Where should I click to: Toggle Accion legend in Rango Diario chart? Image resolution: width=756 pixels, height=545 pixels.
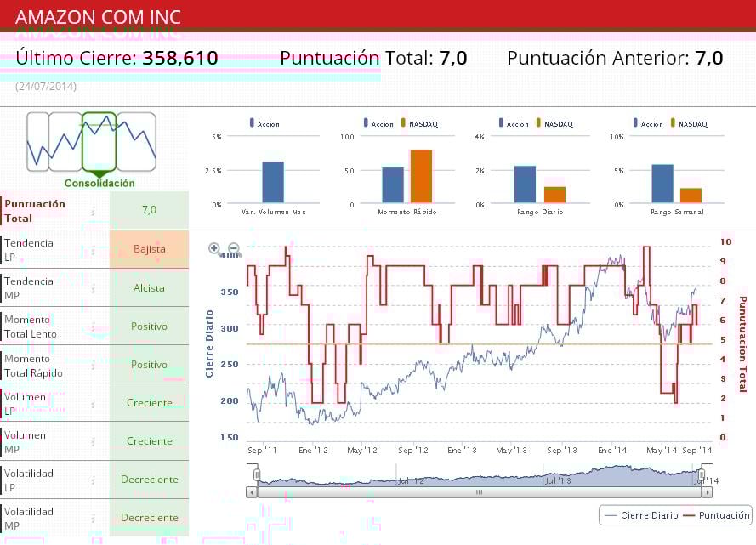tap(514, 123)
